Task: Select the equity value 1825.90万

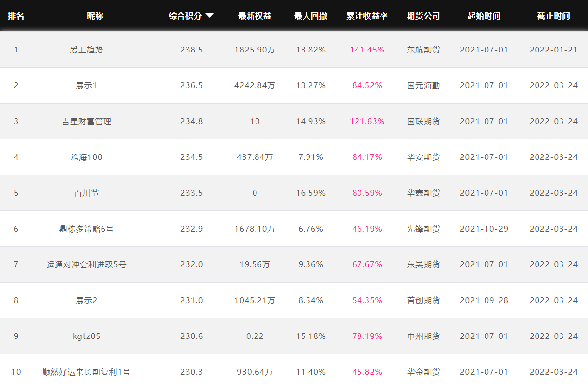Action: point(255,50)
